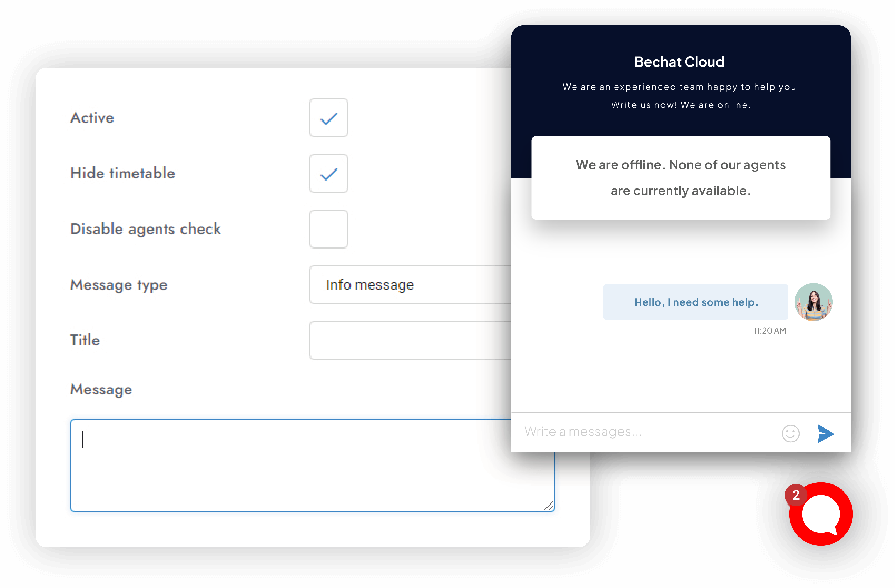Click the send message arrow icon
This screenshot has height=588, width=895.
825,434
